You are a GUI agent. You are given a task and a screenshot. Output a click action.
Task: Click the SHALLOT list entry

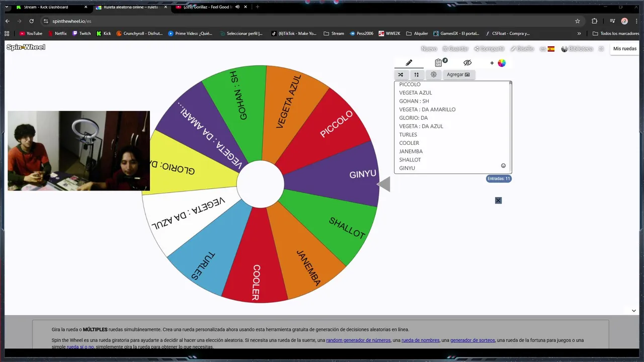[410, 160]
